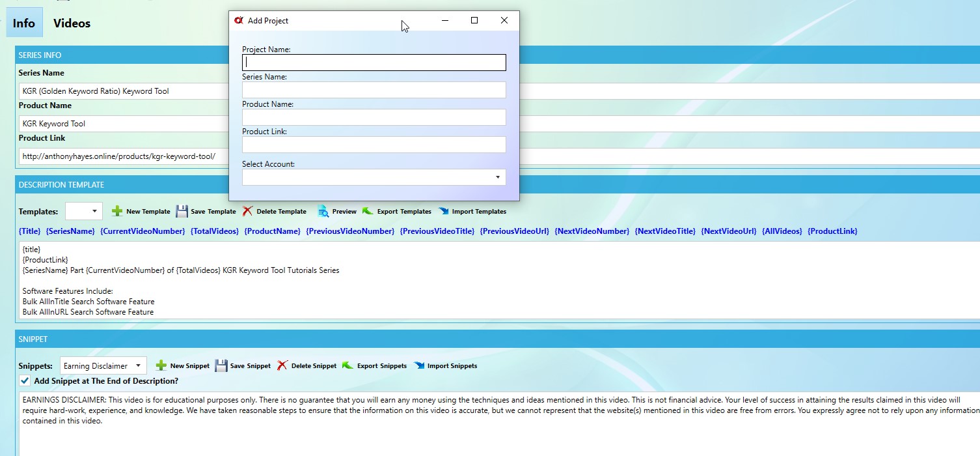
Task: Click the New Template label
Action: point(148,212)
